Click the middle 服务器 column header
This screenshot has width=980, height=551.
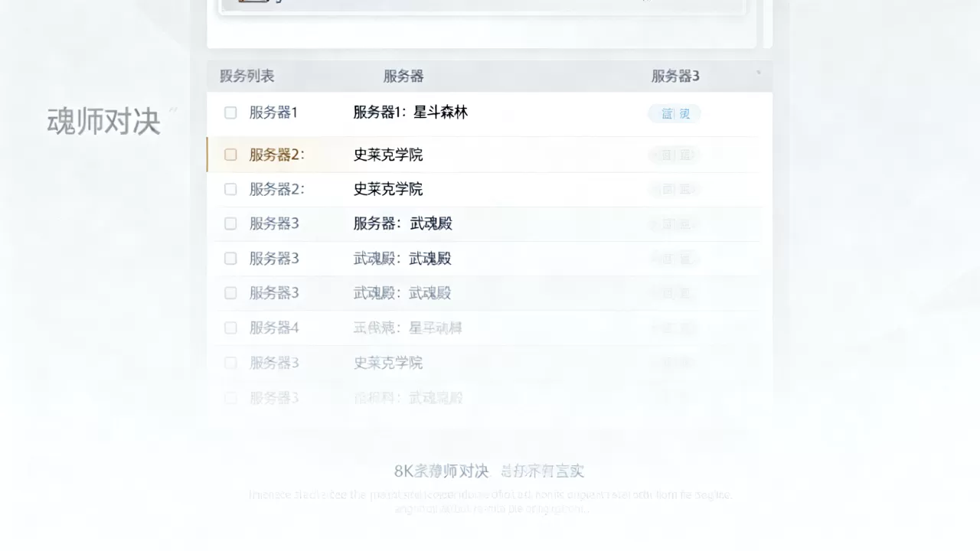403,76
